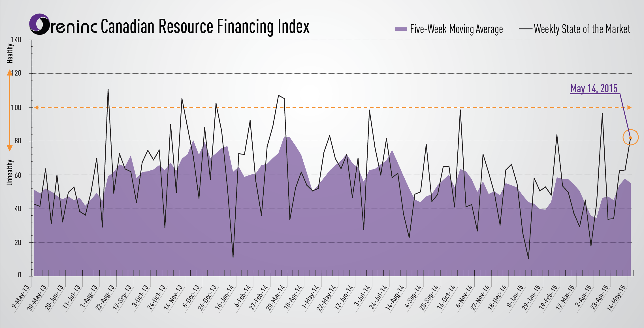Click the 80 y-axis value

18,141
